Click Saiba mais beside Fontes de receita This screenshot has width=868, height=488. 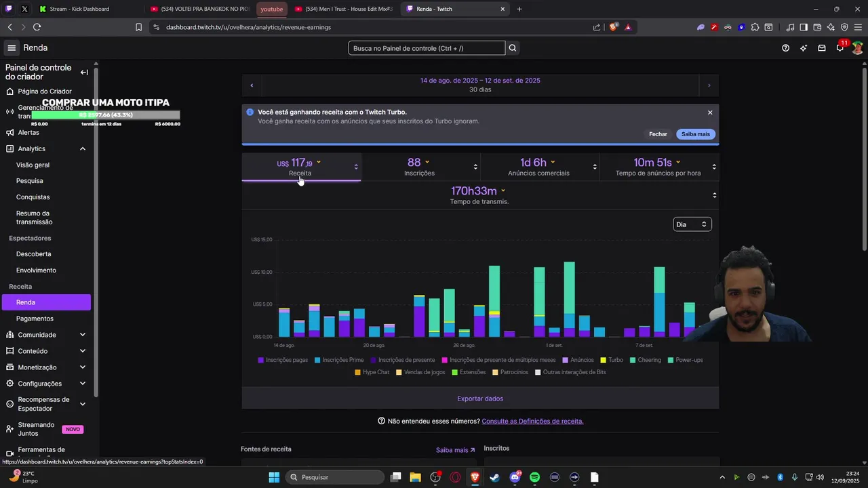(x=456, y=450)
